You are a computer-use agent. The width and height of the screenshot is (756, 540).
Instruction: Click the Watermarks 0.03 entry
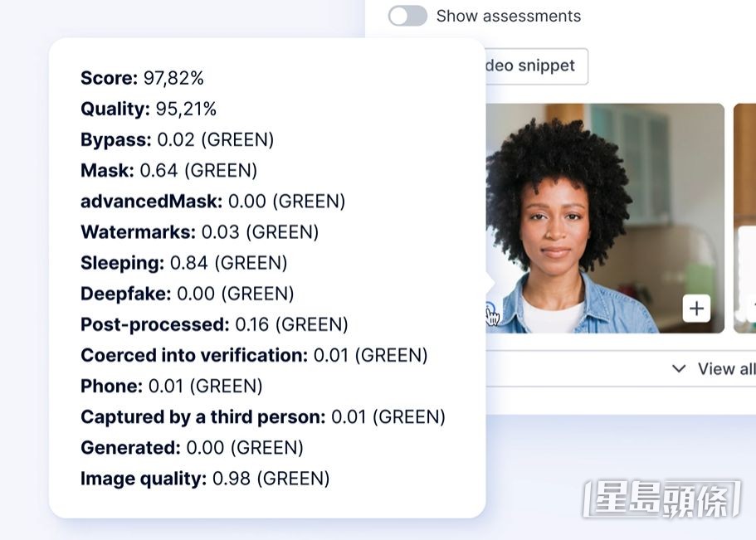(199, 232)
